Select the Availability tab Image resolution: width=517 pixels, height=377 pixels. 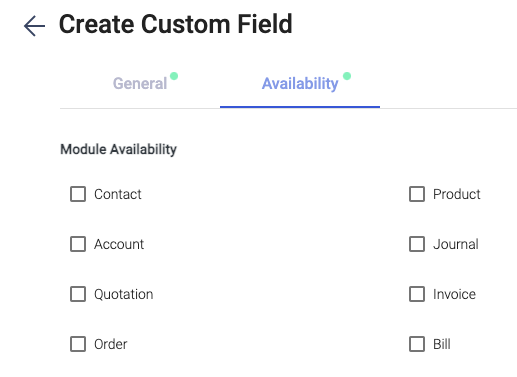[x=300, y=83]
